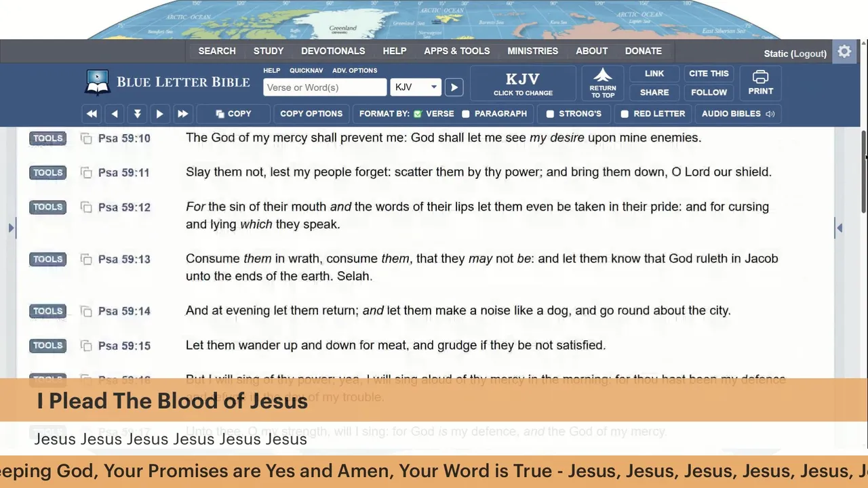868x488 pixels.
Task: Click the Psa 59:12 verse reference
Action: click(x=124, y=207)
